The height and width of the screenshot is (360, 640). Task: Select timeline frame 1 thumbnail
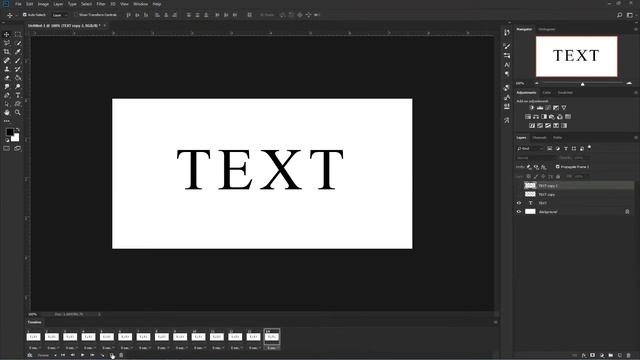(x=34, y=337)
